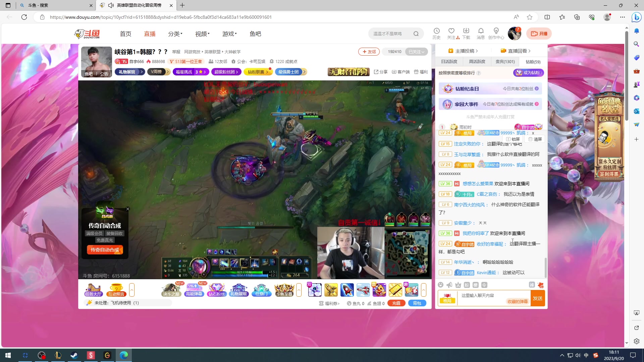Screen dimensions: 644x362
Task: Click the 发送 send button
Action: tap(538, 298)
